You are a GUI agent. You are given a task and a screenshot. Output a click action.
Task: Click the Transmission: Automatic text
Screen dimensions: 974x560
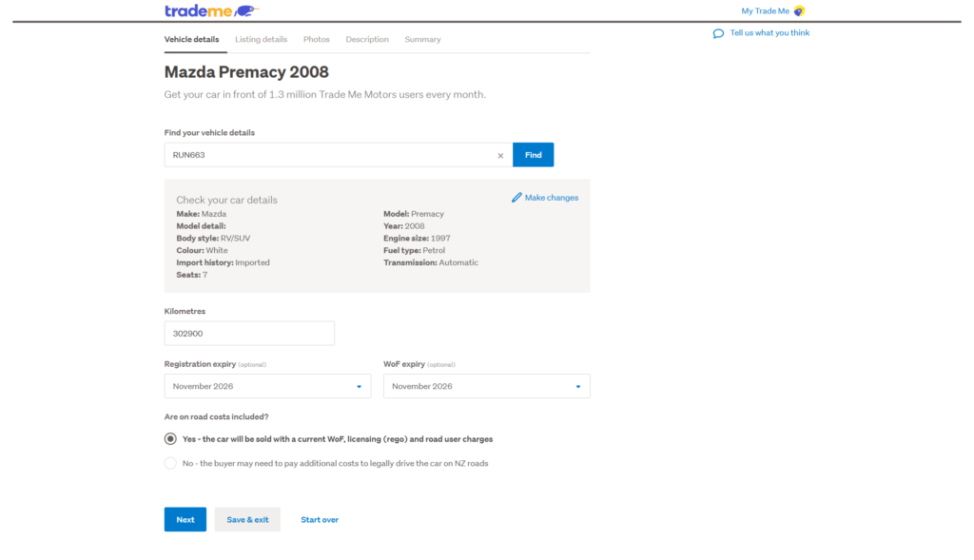coord(431,262)
